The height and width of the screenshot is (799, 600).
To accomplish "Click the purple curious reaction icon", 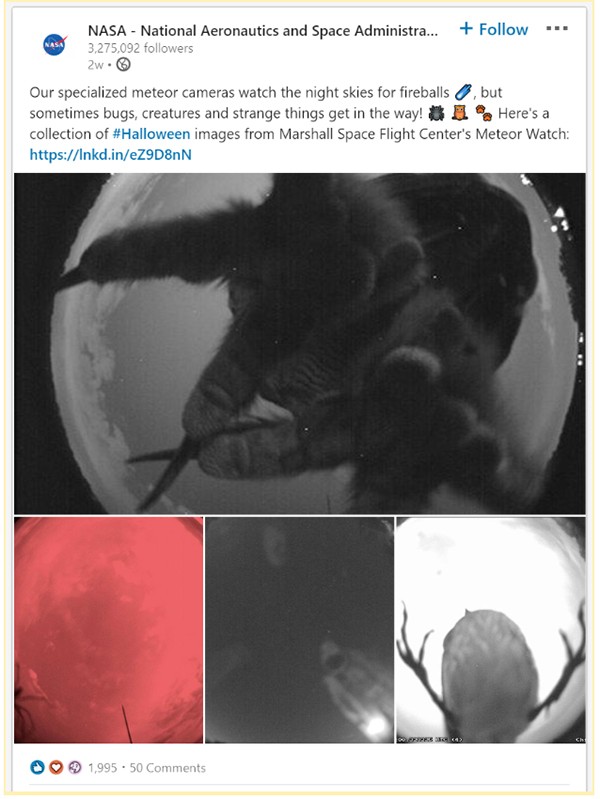I will click(x=74, y=767).
